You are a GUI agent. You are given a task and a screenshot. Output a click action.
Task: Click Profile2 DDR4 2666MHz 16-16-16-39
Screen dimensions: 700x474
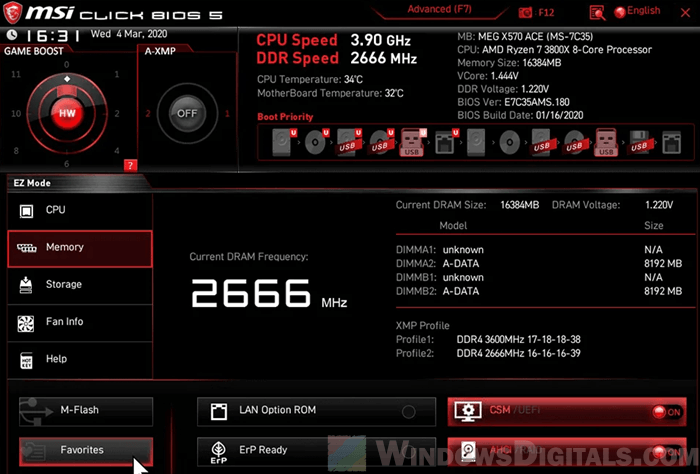coord(488,353)
